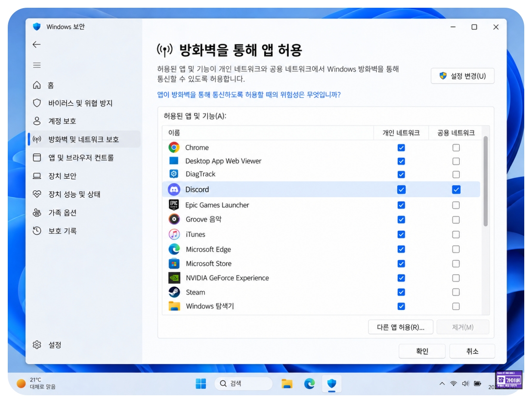Click the 설정 변경(U) button
The height and width of the screenshot is (403, 532).
click(x=462, y=76)
